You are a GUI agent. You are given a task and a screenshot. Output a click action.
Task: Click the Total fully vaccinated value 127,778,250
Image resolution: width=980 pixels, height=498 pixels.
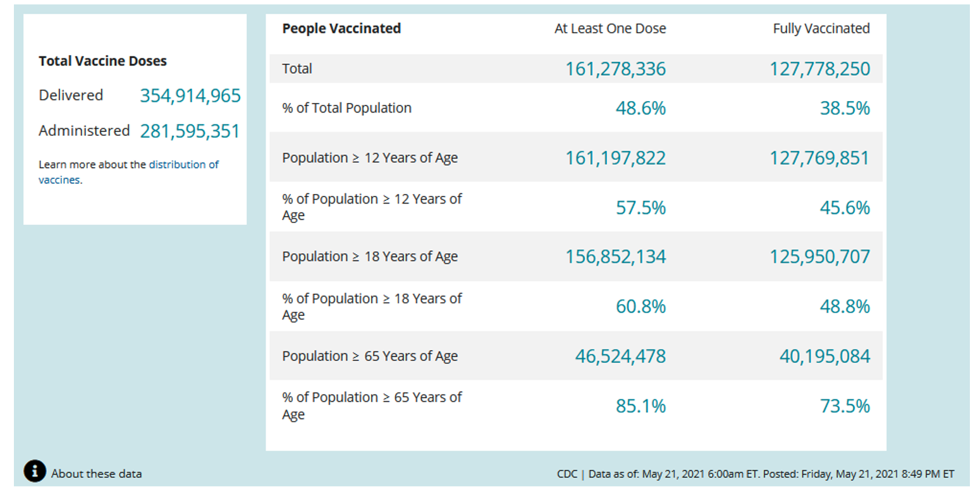[819, 69]
